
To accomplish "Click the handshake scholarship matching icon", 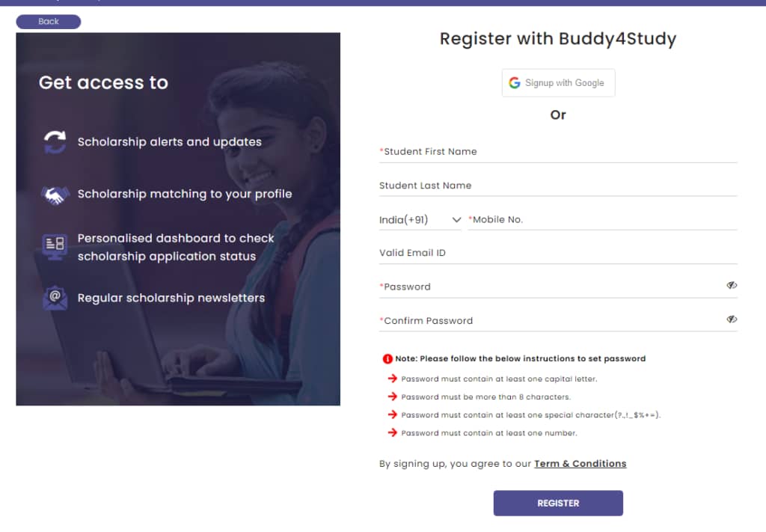I will click(55, 195).
